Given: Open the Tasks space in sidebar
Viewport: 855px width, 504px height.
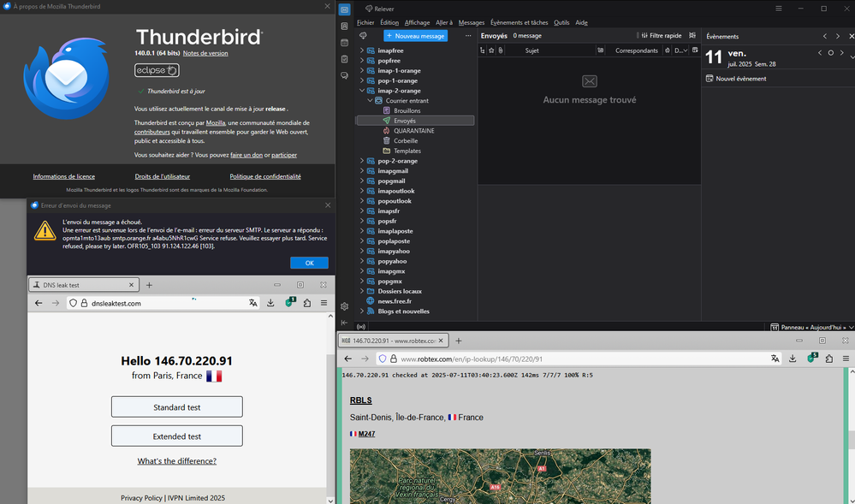Looking at the screenshot, I should [x=344, y=59].
